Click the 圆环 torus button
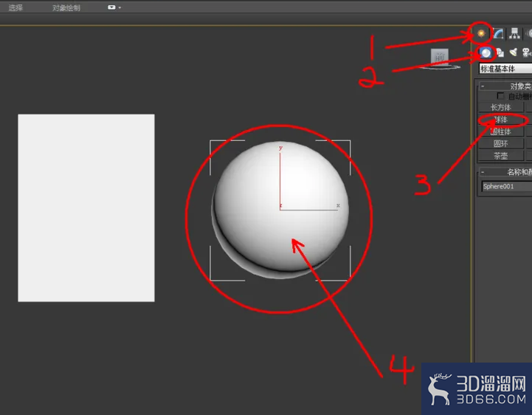The width and height of the screenshot is (532, 415). point(501,144)
